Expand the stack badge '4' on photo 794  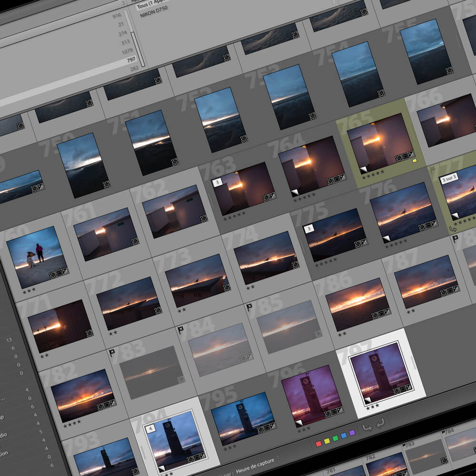coord(150,429)
